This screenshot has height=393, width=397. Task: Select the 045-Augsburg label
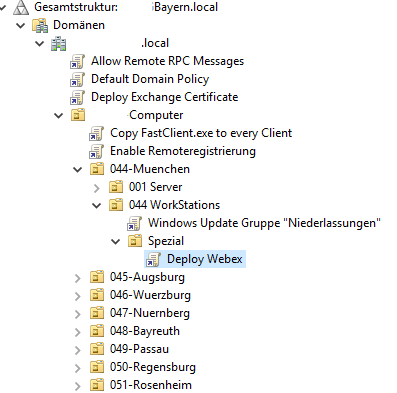click(x=147, y=277)
